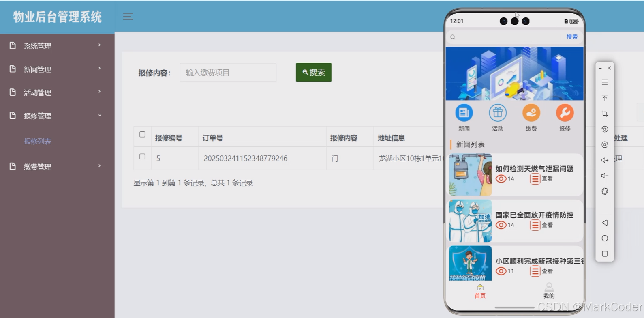Tap 搜索 link in phone search bar
This screenshot has height=318, width=644.
572,37
